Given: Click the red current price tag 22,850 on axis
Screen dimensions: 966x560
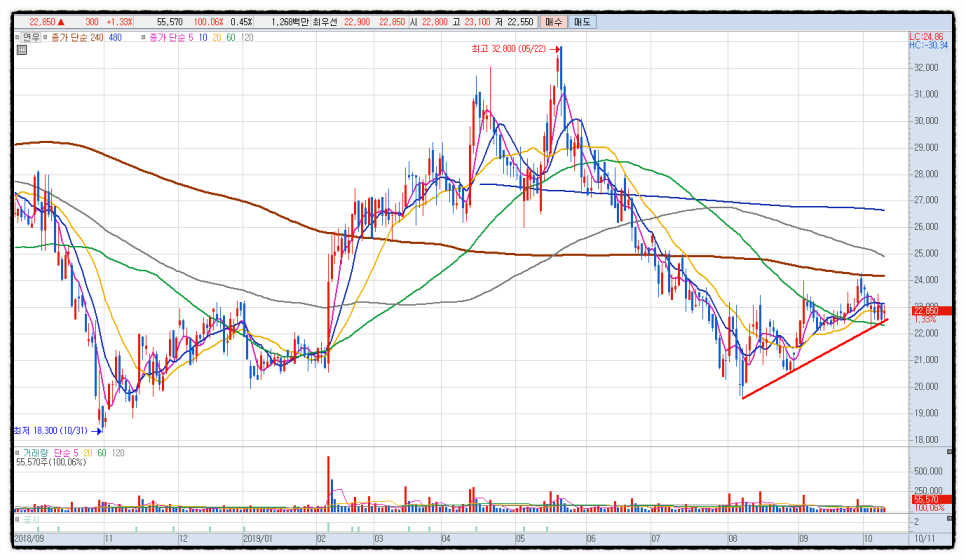Looking at the screenshot, I should pyautogui.click(x=926, y=311).
